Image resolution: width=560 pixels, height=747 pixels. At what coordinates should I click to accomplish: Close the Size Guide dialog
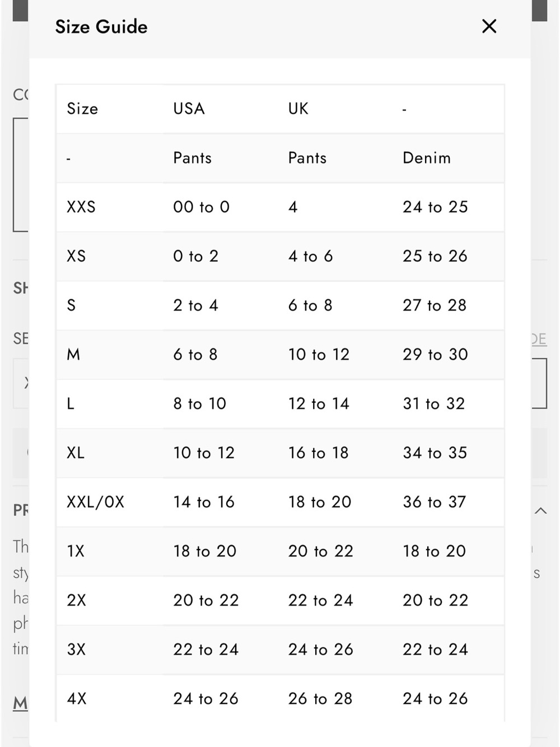[489, 26]
